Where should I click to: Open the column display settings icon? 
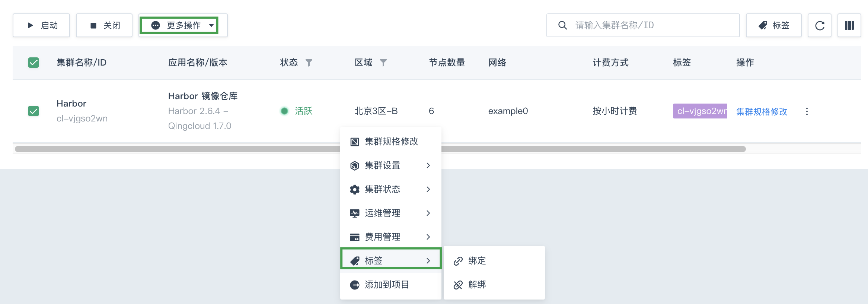pyautogui.click(x=849, y=25)
